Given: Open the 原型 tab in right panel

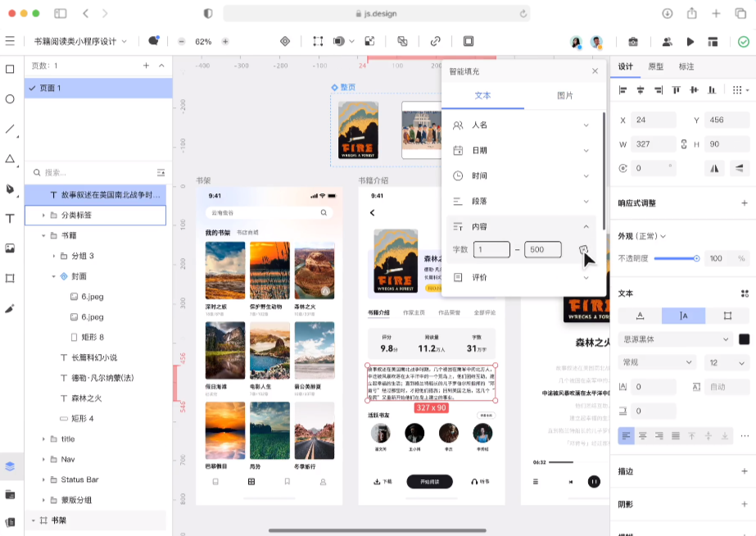Looking at the screenshot, I should click(656, 66).
